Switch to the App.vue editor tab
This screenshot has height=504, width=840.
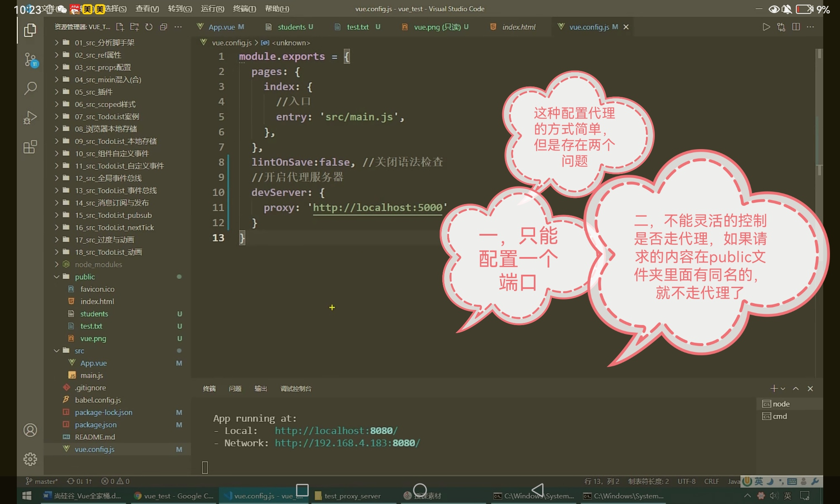[221, 27]
